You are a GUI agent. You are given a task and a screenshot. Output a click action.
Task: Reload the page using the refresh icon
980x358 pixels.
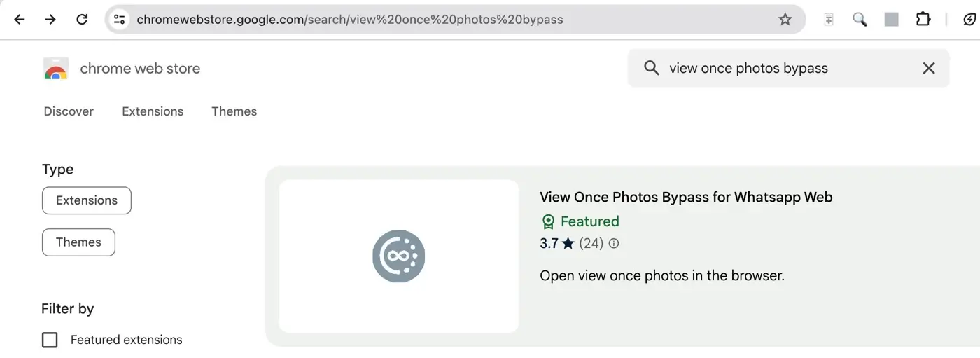click(x=82, y=20)
